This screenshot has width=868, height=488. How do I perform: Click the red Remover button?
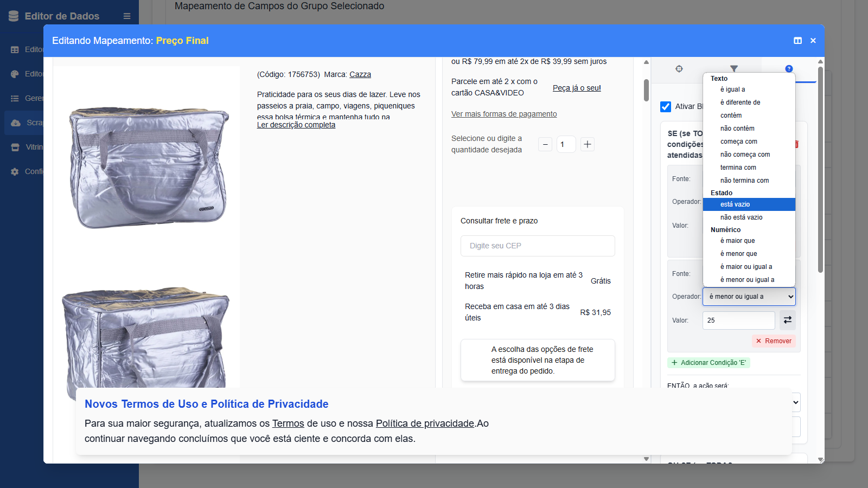tap(774, 341)
